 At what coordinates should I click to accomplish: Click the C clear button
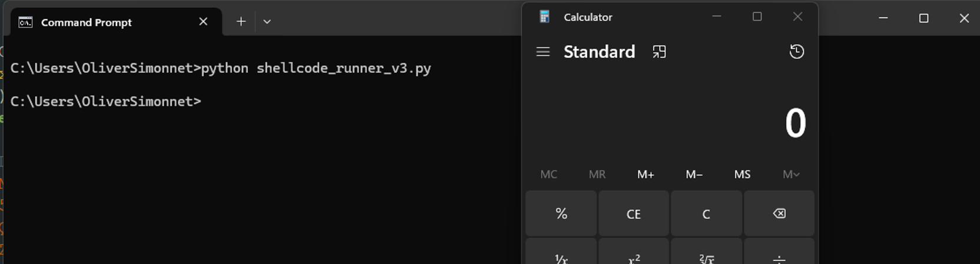tap(706, 214)
